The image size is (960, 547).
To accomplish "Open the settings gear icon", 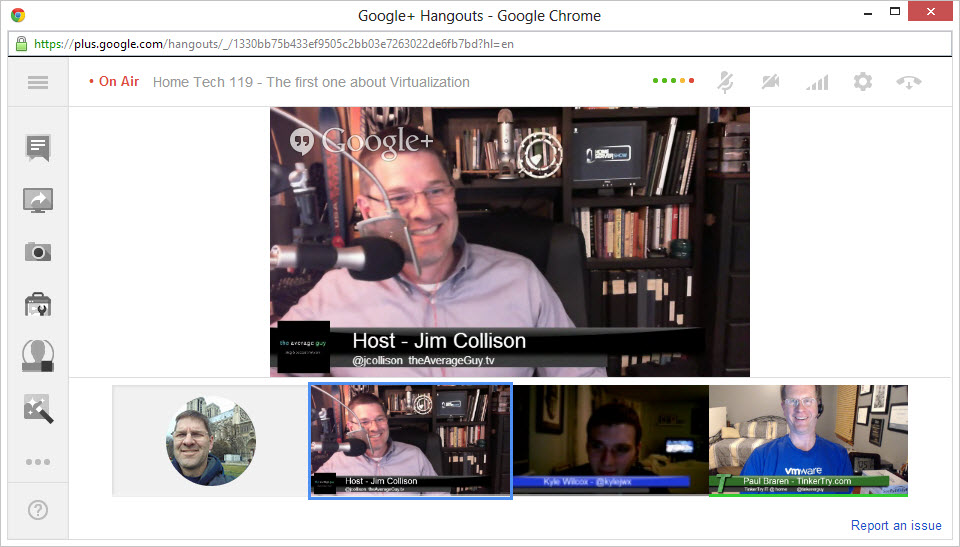I will [x=863, y=81].
